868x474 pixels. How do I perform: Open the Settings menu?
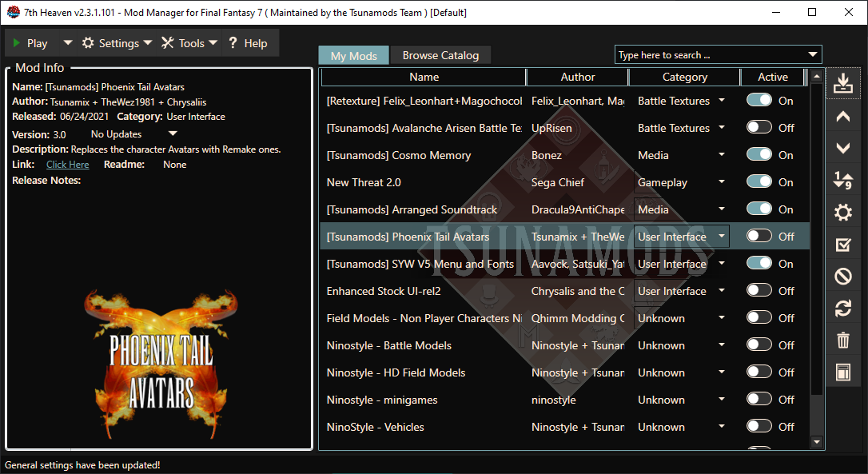click(x=117, y=43)
